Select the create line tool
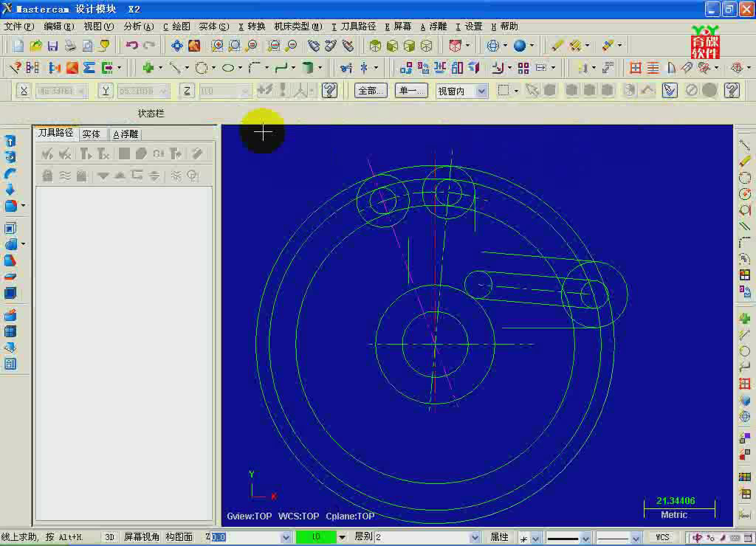 (x=175, y=68)
